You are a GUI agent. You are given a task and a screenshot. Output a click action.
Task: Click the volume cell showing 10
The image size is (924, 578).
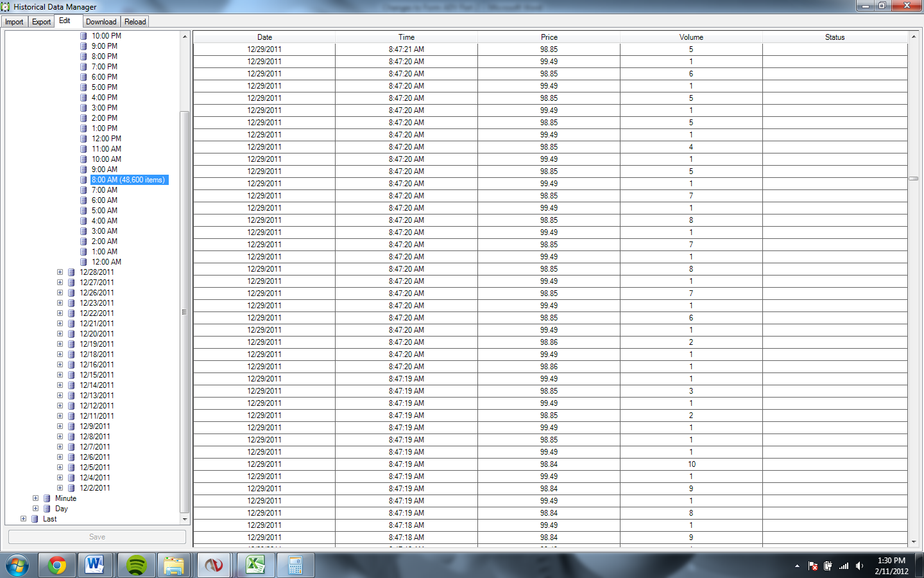pyautogui.click(x=692, y=464)
